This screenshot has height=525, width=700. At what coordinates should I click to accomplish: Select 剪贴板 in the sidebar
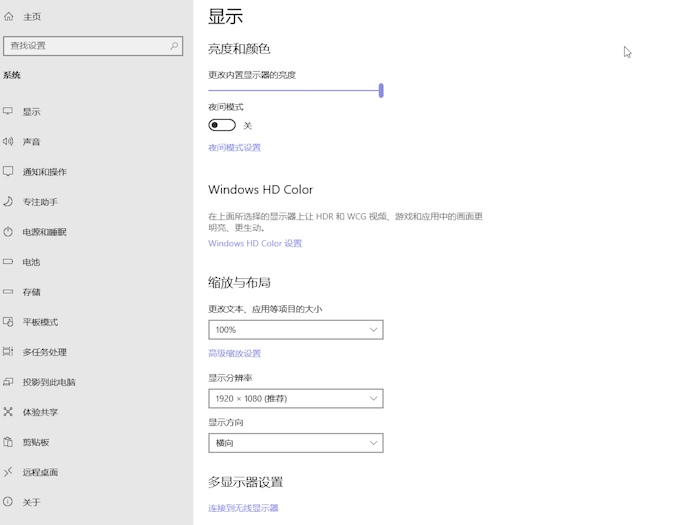[36, 442]
